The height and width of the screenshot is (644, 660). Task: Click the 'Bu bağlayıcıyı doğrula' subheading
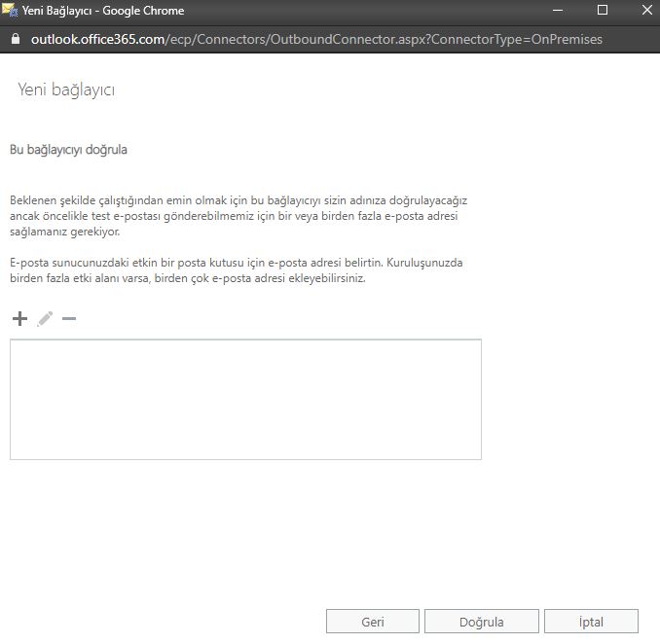68,150
